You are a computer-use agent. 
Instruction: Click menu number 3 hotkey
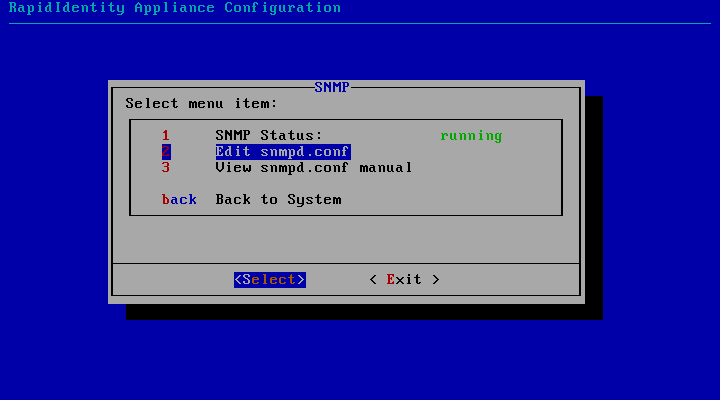(166, 168)
